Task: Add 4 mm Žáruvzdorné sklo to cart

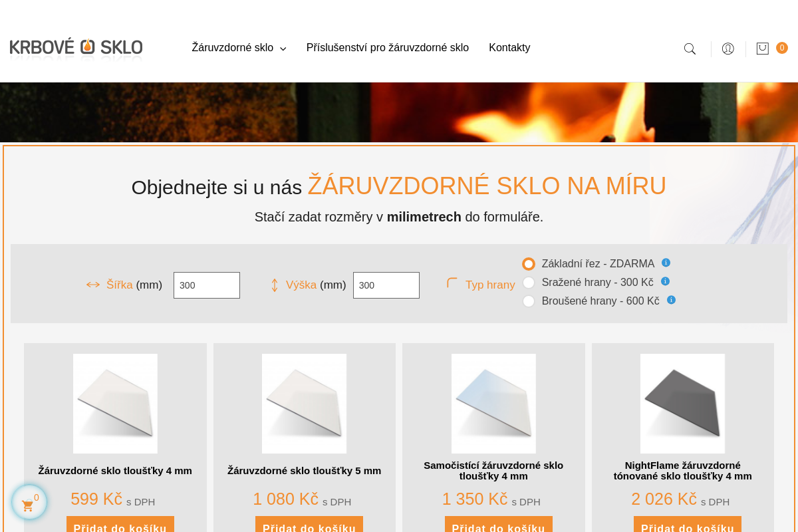Action: pos(120,526)
